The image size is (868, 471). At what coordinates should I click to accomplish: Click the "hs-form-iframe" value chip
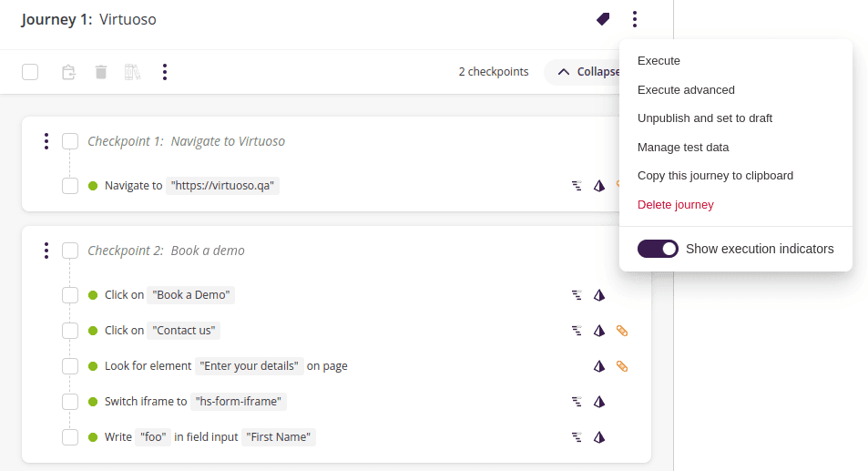point(239,402)
